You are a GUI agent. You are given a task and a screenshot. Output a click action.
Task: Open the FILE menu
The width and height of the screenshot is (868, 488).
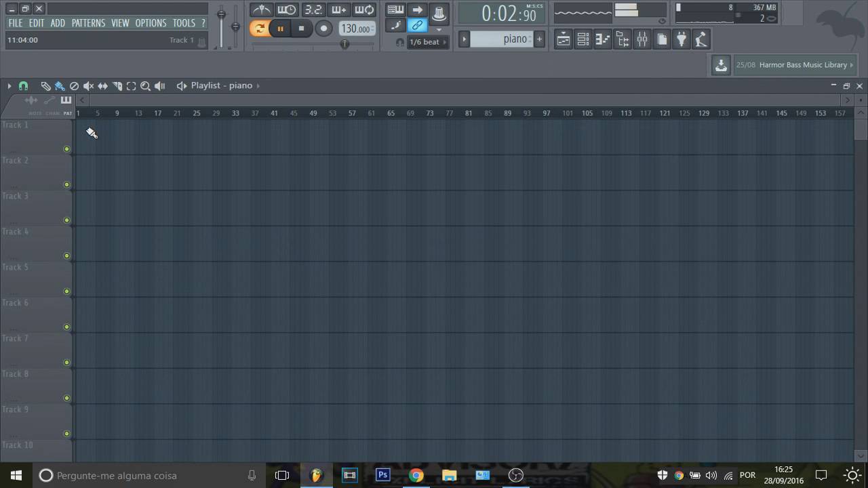pyautogui.click(x=15, y=23)
